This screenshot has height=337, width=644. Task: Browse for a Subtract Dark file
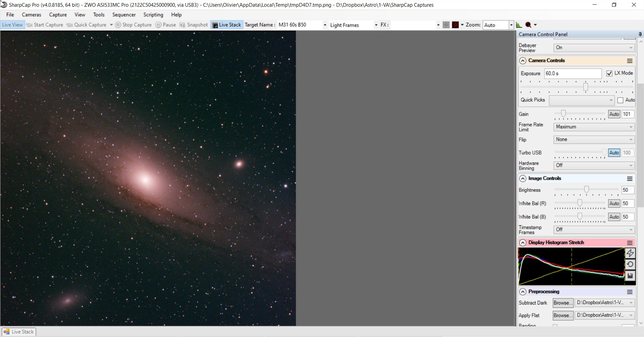(563, 303)
